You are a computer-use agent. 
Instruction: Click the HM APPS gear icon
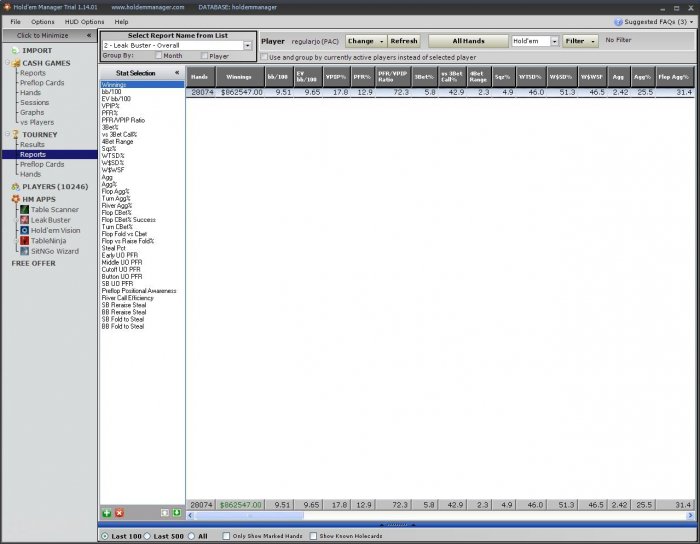(x=16, y=199)
